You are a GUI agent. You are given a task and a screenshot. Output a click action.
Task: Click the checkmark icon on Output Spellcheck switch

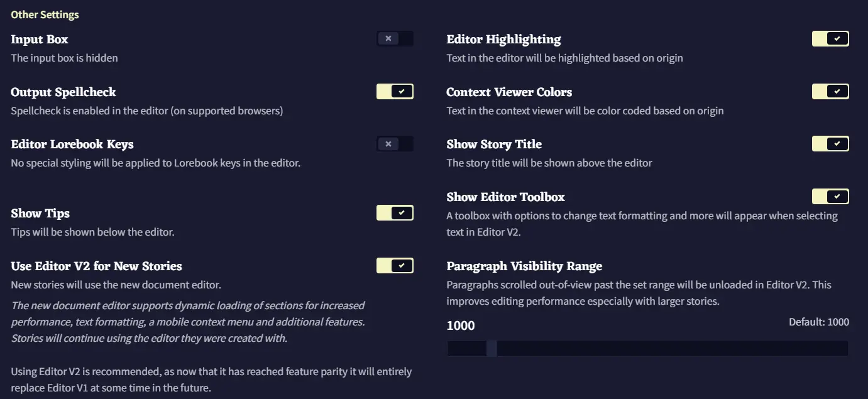pyautogui.click(x=400, y=91)
